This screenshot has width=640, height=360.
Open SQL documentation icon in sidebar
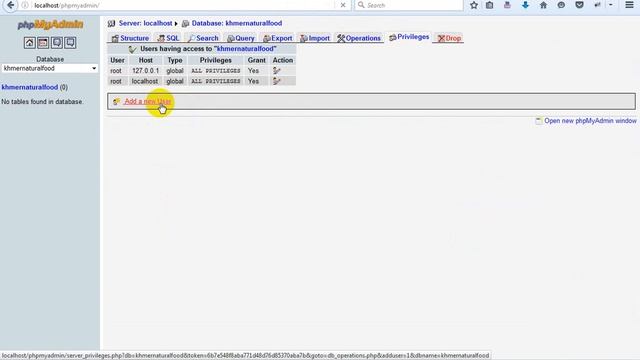[x=70, y=42]
